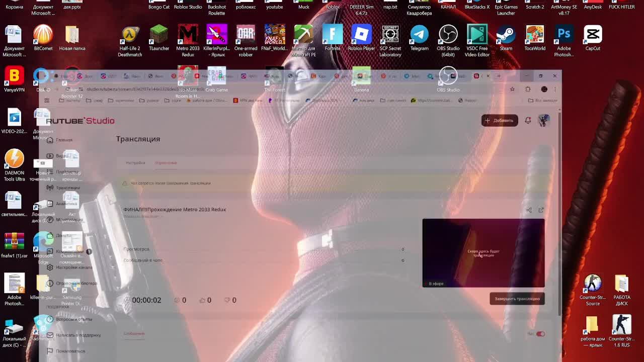Screen dimensions: 644x362
Task: Bookmark the page with star icon
Action: (512, 89)
